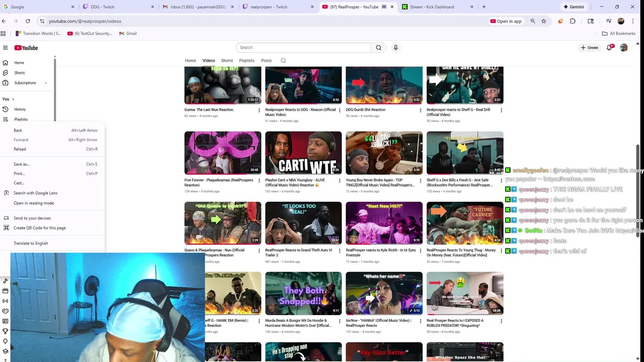Open the Chrome extensions puzzle icon
The image size is (644, 362).
pos(573,21)
